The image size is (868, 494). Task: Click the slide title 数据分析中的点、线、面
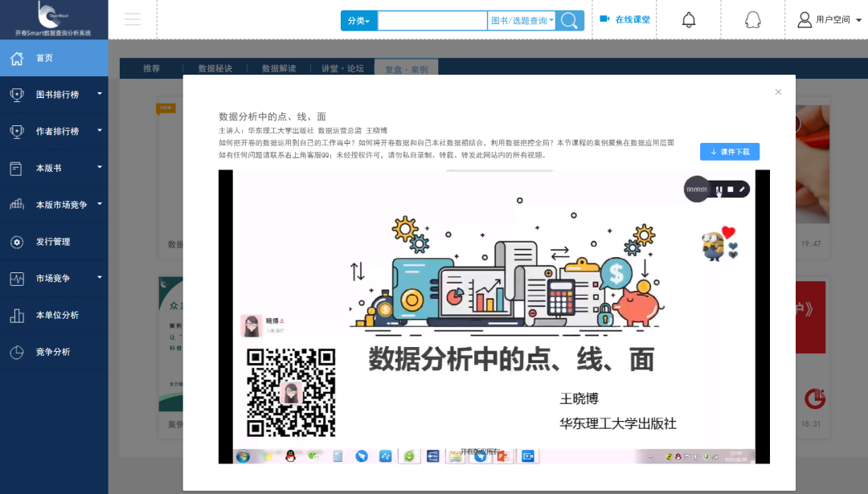[x=511, y=360]
